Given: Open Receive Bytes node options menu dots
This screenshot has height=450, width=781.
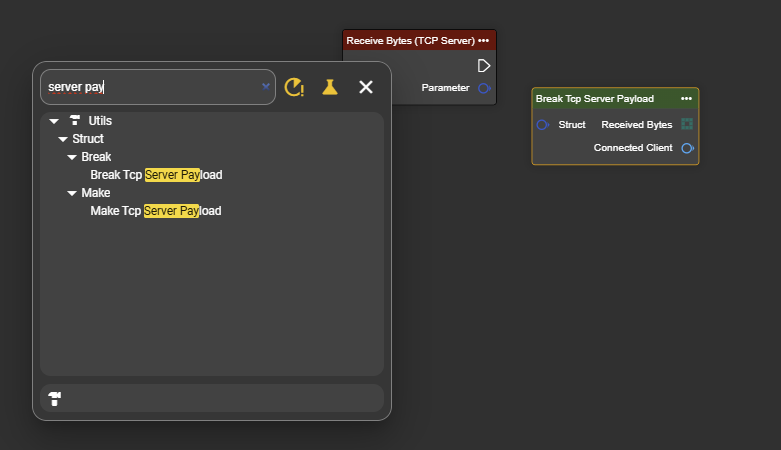Looking at the screenshot, I should pyautogui.click(x=484, y=41).
